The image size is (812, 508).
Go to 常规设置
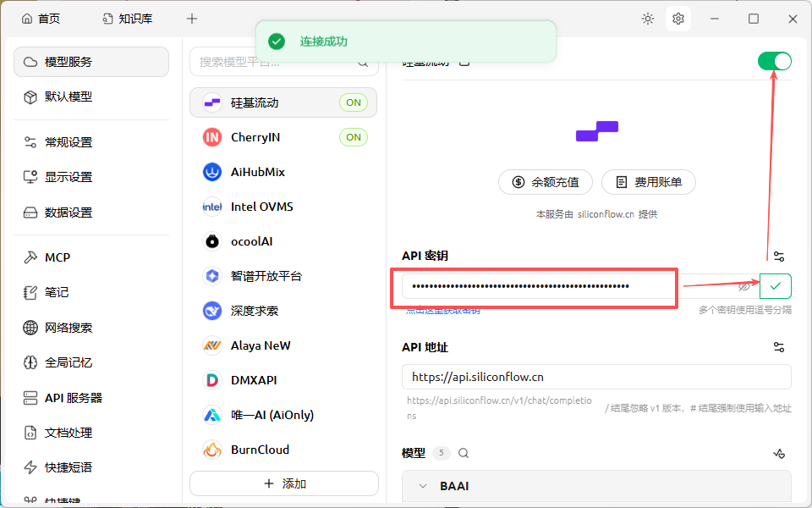point(91,142)
